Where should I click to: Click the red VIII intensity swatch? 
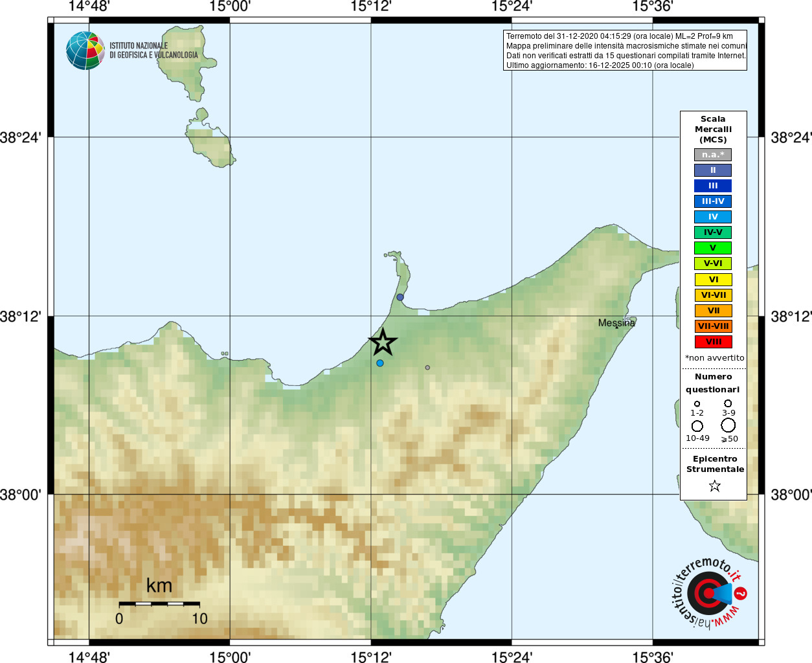pos(713,342)
